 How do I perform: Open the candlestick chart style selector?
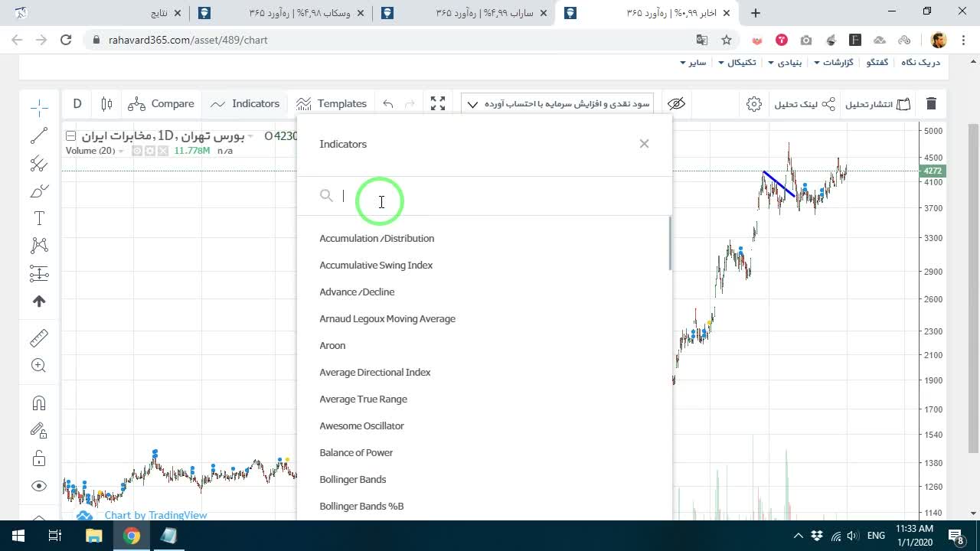click(106, 103)
